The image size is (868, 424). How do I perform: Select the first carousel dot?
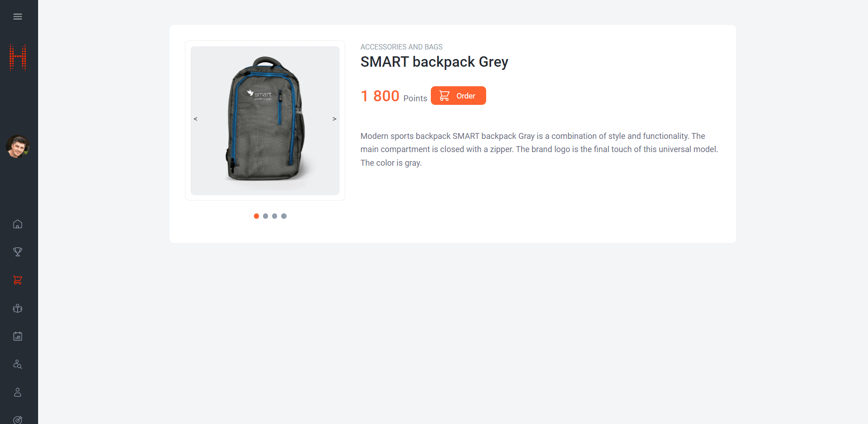tap(257, 216)
